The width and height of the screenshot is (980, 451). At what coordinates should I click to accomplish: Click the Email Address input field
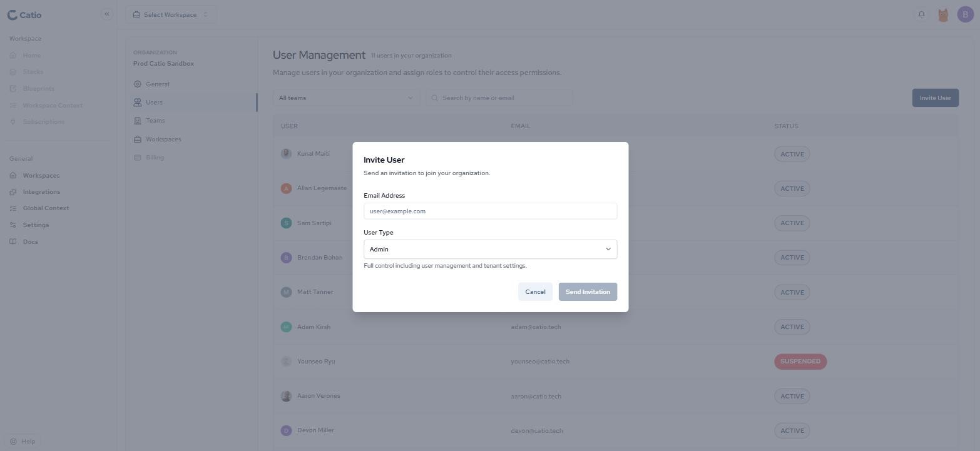pos(490,211)
